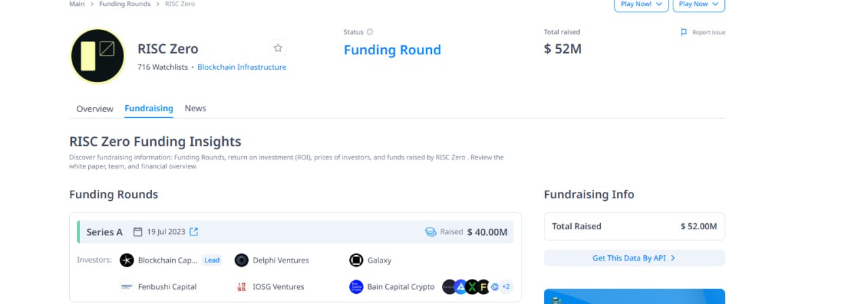Open Galaxy investor name
Image resolution: width=868 pixels, height=304 pixels.
pyautogui.click(x=379, y=261)
